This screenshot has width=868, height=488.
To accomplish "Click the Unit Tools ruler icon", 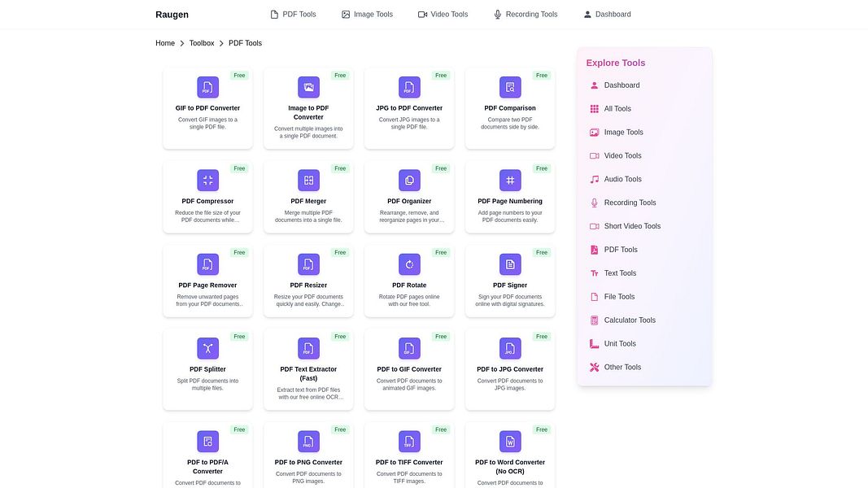I will pos(594,343).
